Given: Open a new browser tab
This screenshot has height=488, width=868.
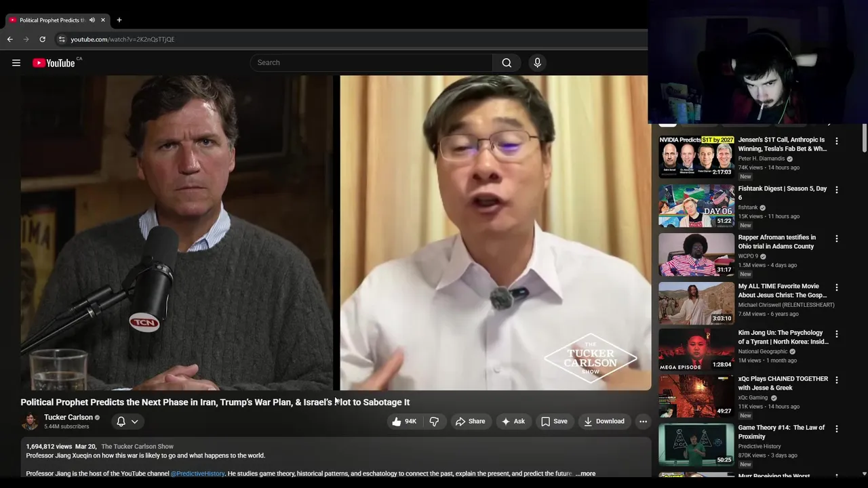Looking at the screenshot, I should [x=119, y=20].
